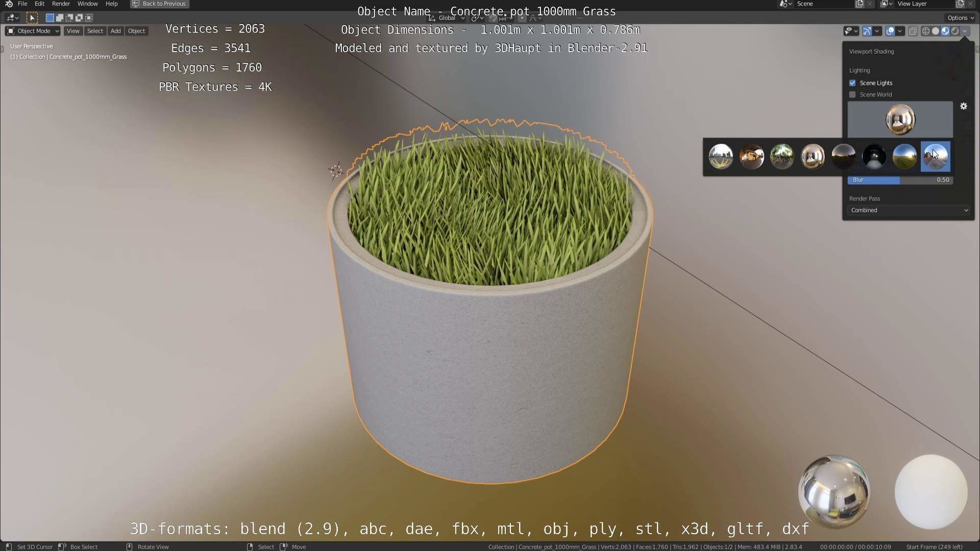Choose the Intersect selection mode icon
This screenshot has width=980, height=551.
click(x=89, y=18)
